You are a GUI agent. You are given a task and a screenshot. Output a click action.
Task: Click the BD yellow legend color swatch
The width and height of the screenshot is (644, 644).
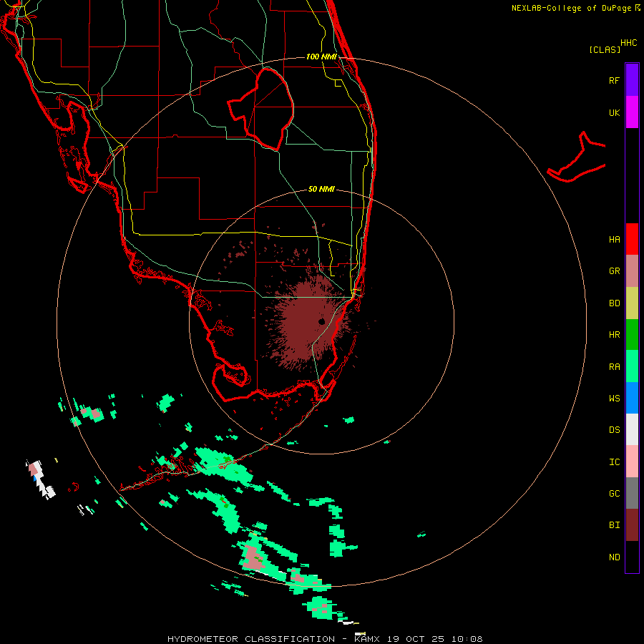point(632,303)
